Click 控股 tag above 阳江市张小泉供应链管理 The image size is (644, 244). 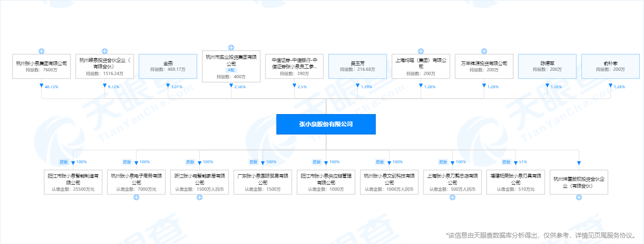pyautogui.click(x=317, y=162)
